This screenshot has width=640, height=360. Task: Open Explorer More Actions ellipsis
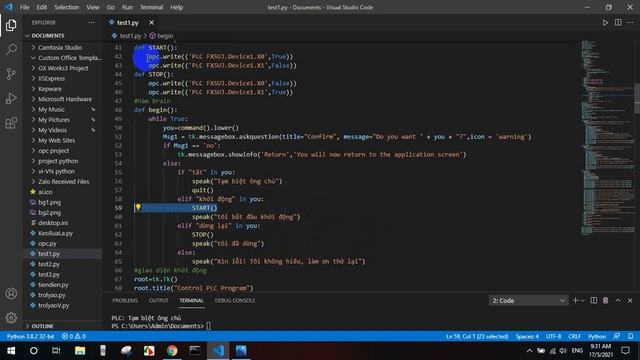91,22
